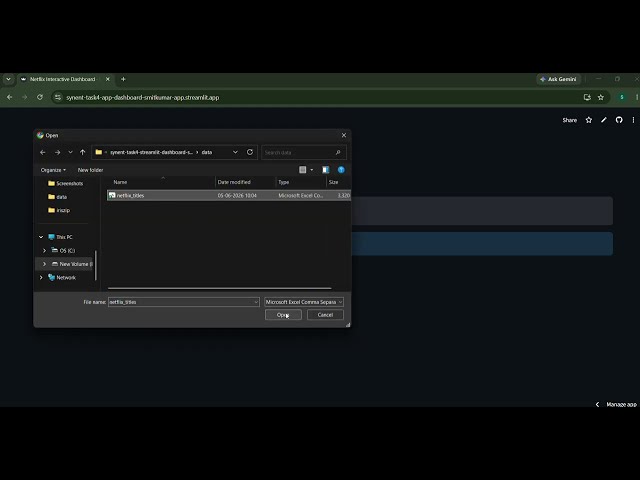Open Chrome tab search dropdown
The height and width of the screenshot is (480, 640).
click(8, 79)
